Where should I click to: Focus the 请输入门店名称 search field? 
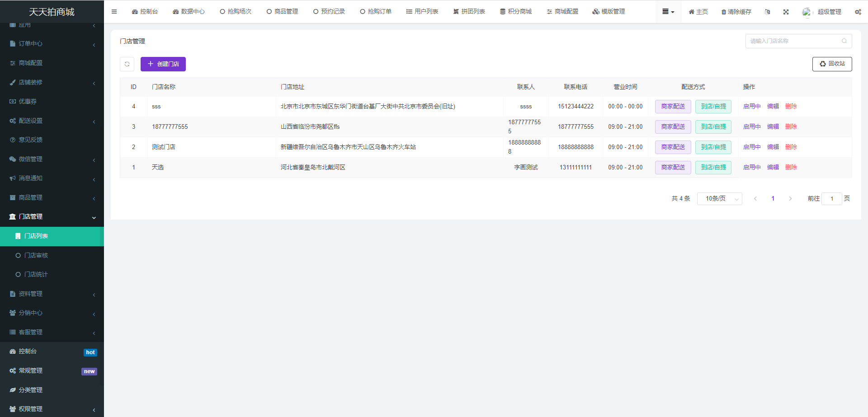793,41
